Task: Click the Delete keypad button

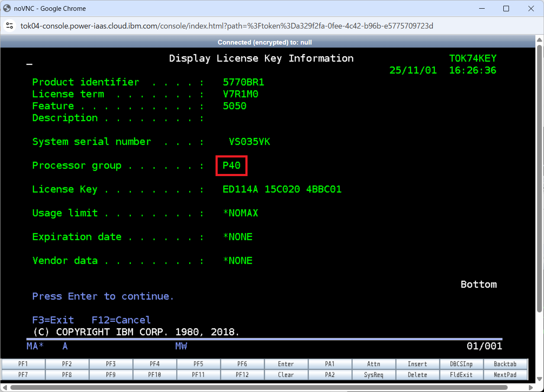Action: [418, 375]
